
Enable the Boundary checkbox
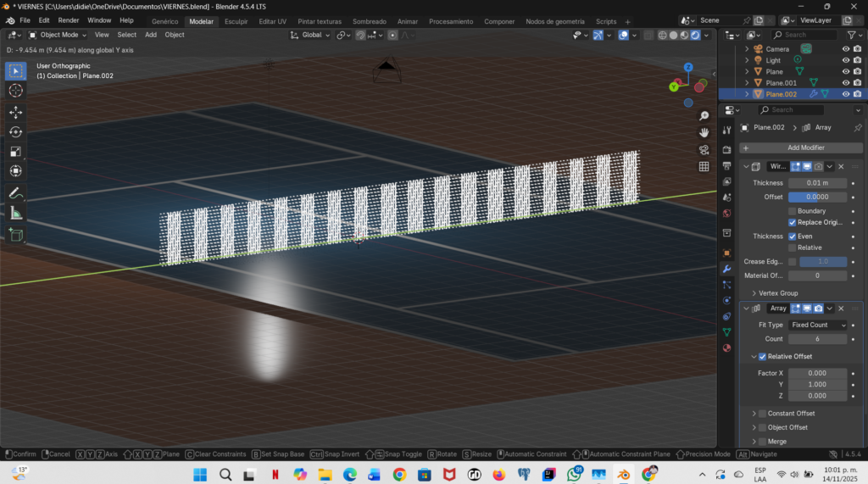coord(793,211)
